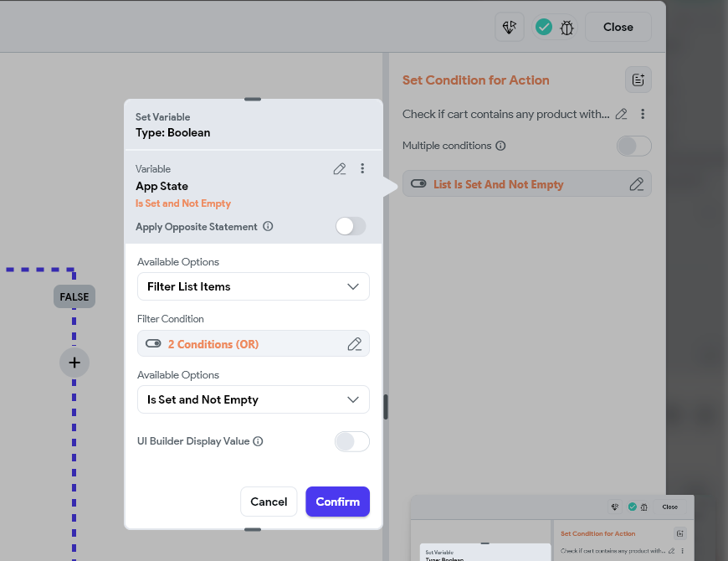Toggle the Apply Opposite Statement switch

click(351, 226)
